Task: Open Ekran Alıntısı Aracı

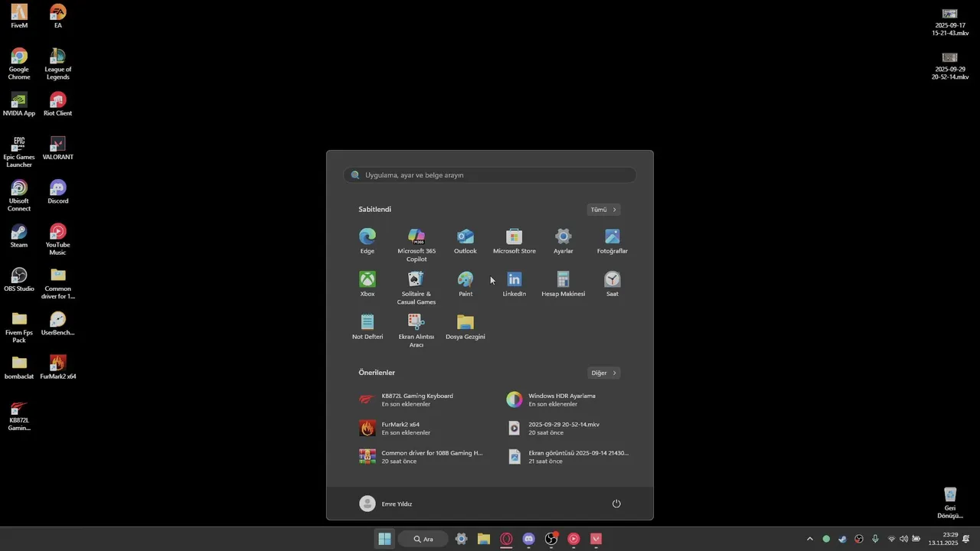Action: click(x=416, y=331)
